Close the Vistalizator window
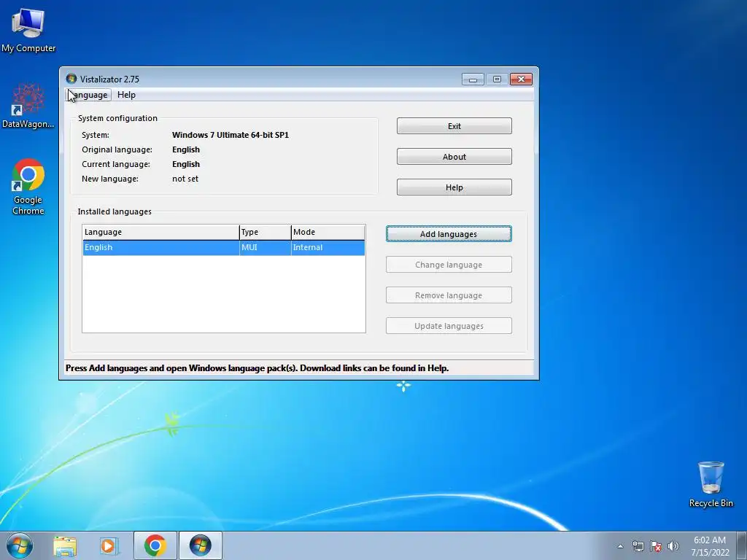The image size is (747, 560). (521, 79)
